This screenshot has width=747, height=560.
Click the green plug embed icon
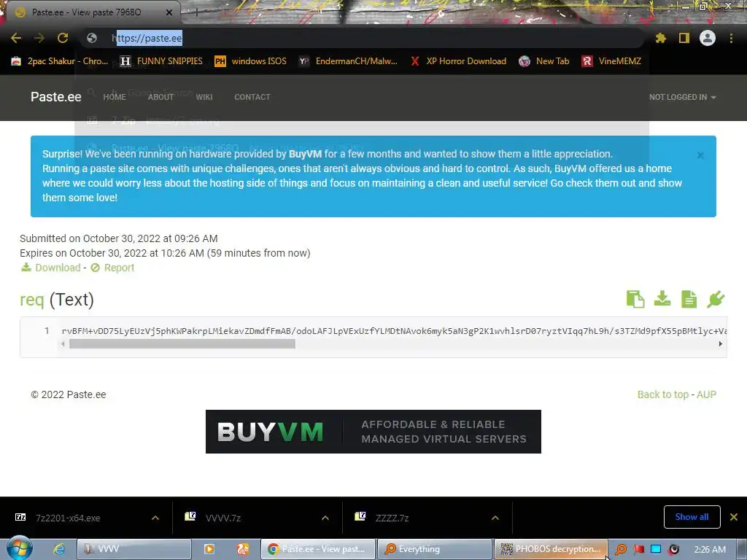(x=716, y=299)
